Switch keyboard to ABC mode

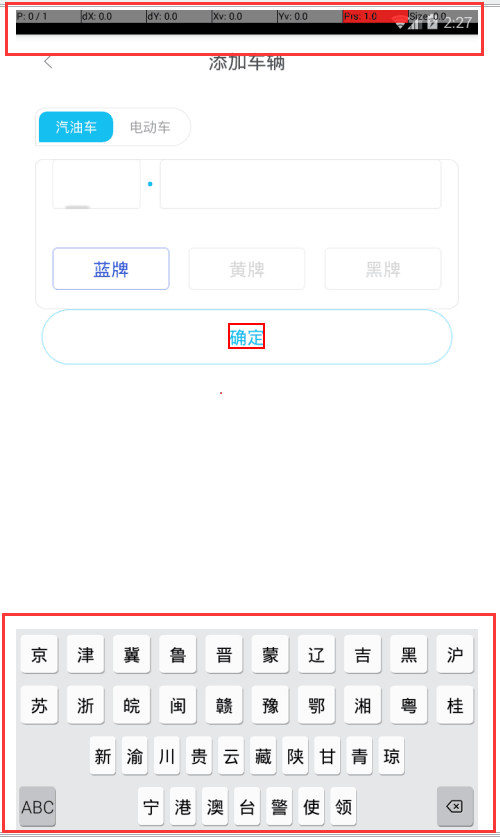coord(37,806)
